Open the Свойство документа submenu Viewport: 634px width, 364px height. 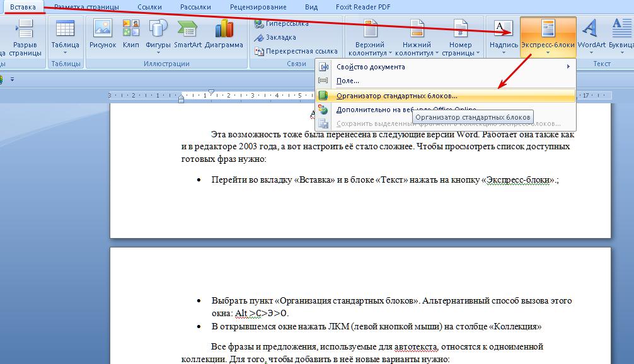[x=371, y=67]
